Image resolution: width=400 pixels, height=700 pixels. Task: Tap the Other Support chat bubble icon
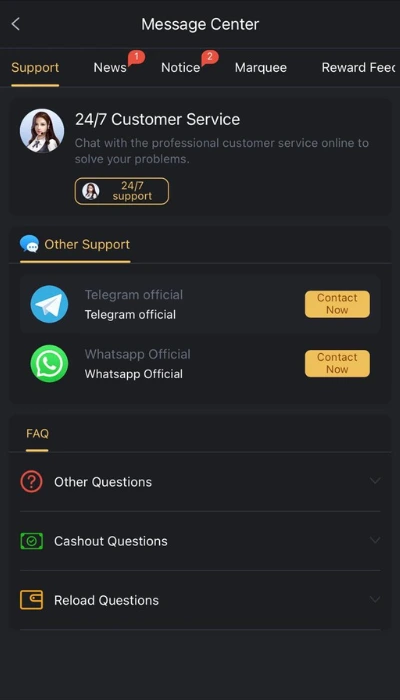coord(29,244)
